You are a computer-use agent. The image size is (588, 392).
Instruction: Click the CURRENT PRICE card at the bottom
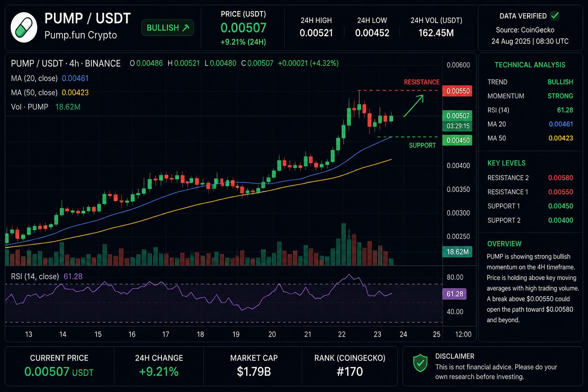(59, 366)
